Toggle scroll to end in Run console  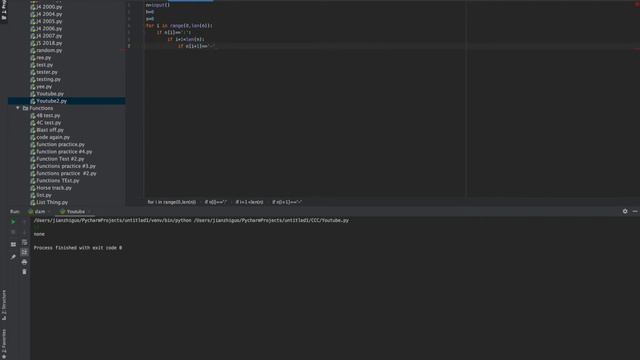tap(24, 252)
